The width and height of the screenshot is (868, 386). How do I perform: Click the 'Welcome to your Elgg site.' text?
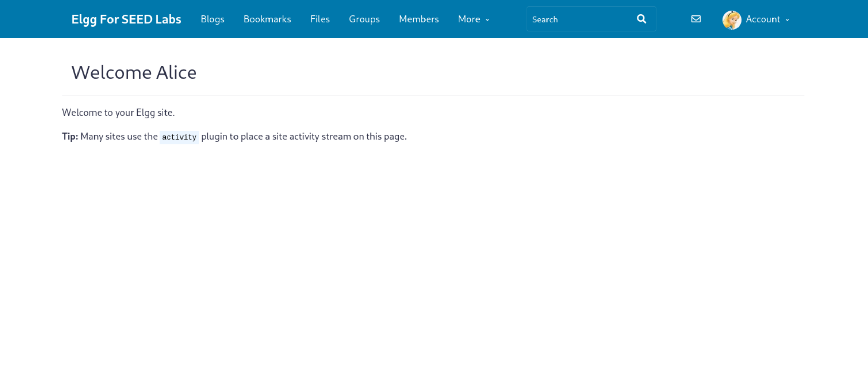pos(118,112)
